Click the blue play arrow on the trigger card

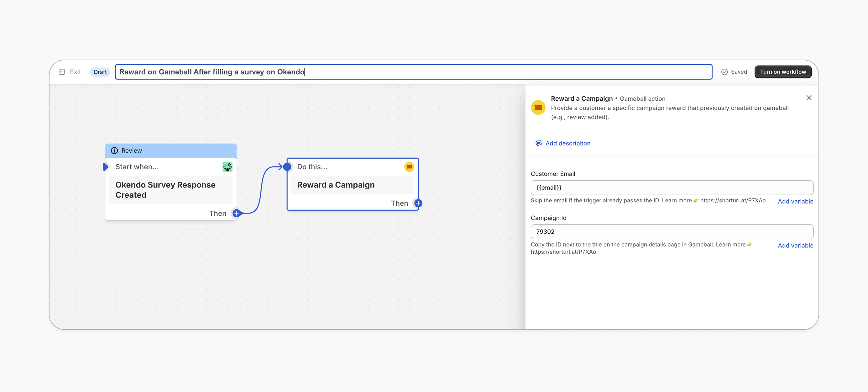(x=106, y=166)
